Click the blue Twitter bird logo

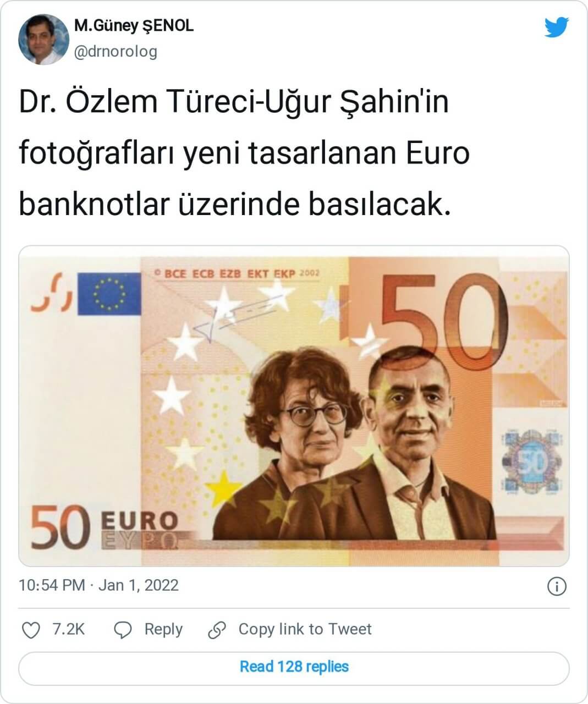pyautogui.click(x=557, y=27)
